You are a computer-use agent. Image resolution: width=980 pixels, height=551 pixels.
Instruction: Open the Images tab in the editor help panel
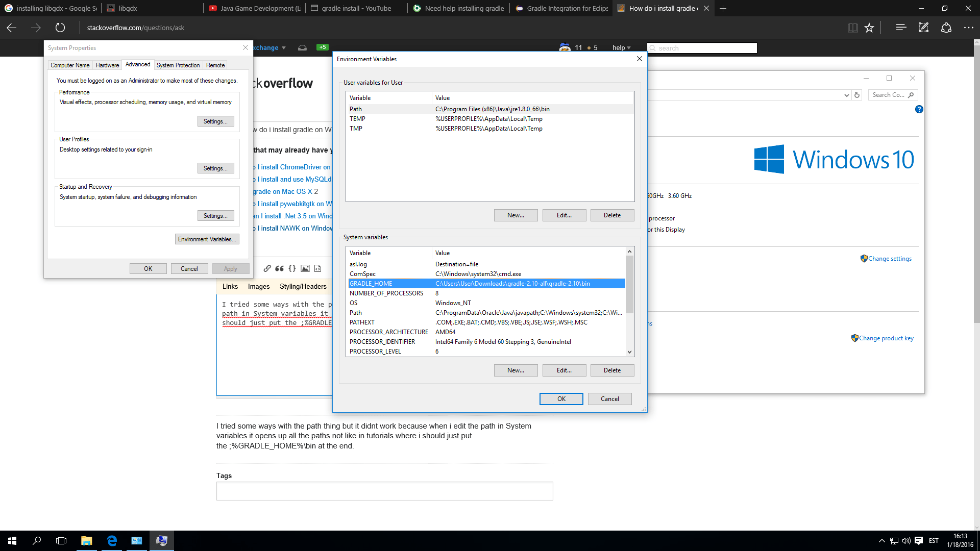click(x=259, y=286)
